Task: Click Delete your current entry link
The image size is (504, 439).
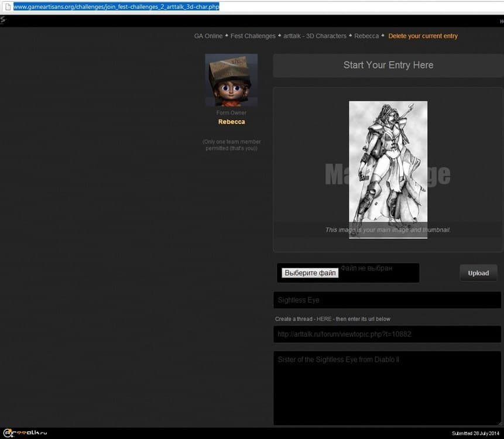Action: [x=423, y=36]
